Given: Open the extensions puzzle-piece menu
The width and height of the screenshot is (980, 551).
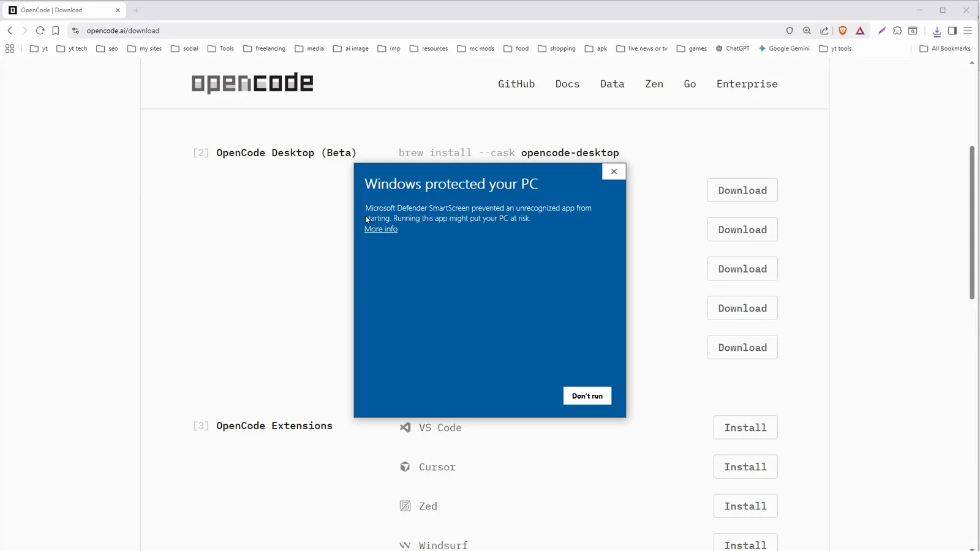Looking at the screenshot, I should coord(897,31).
